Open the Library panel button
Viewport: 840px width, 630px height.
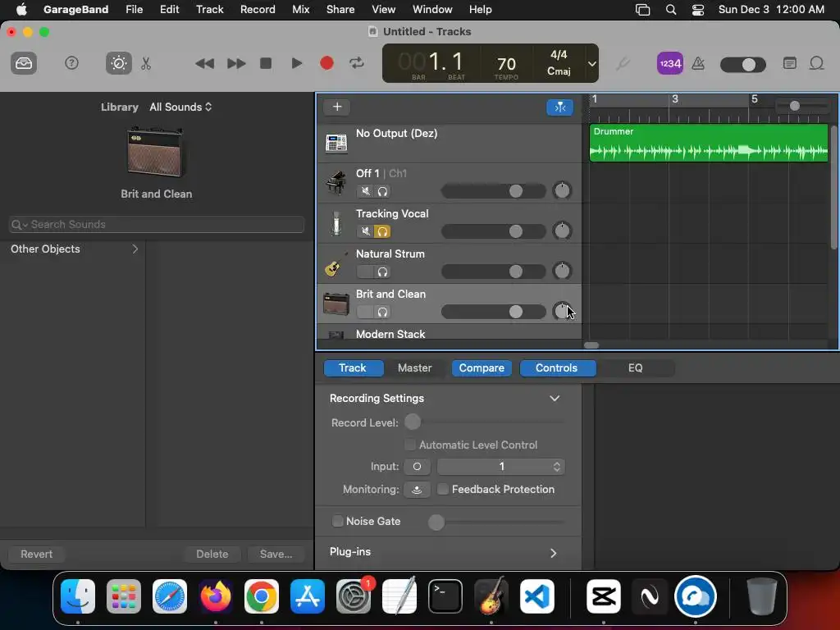(x=24, y=64)
